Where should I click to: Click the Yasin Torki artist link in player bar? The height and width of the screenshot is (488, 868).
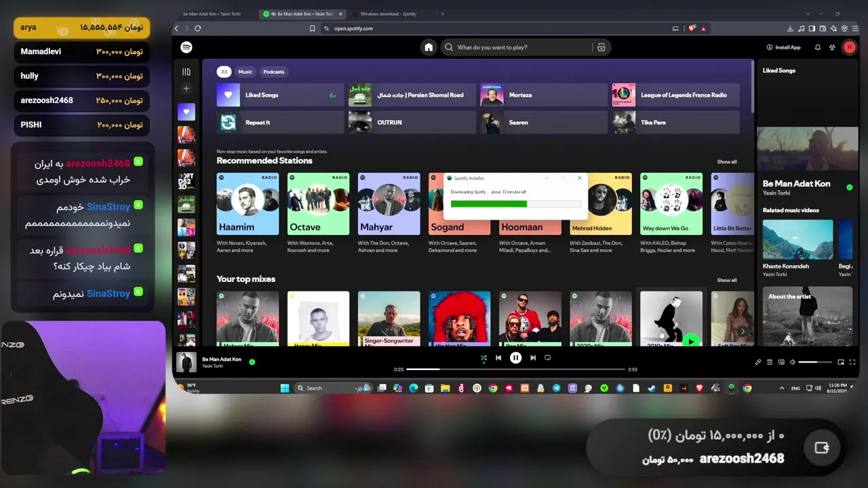click(212, 366)
